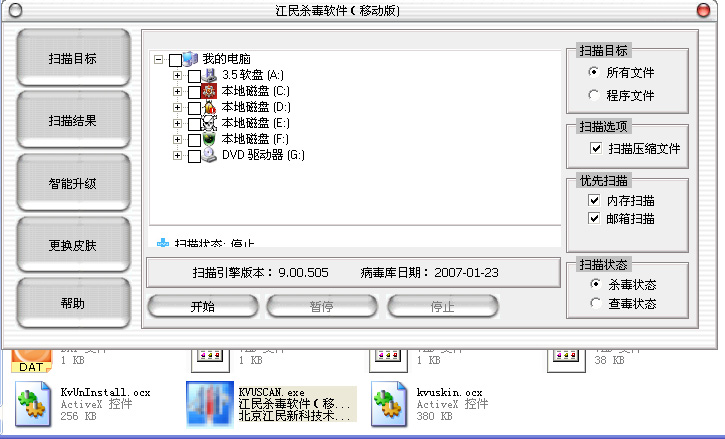Open the 扫描目标 sidebar section
Screen dimensions: 725x439
click(x=73, y=58)
